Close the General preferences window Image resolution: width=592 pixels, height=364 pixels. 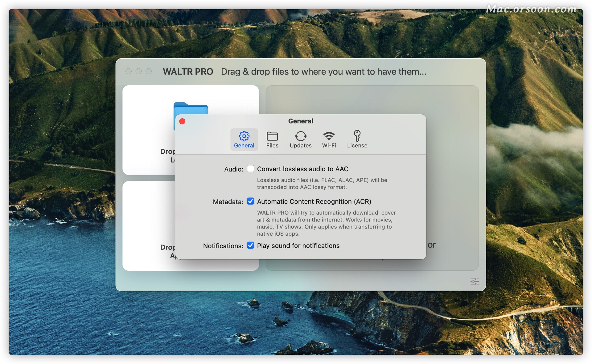pyautogui.click(x=182, y=121)
